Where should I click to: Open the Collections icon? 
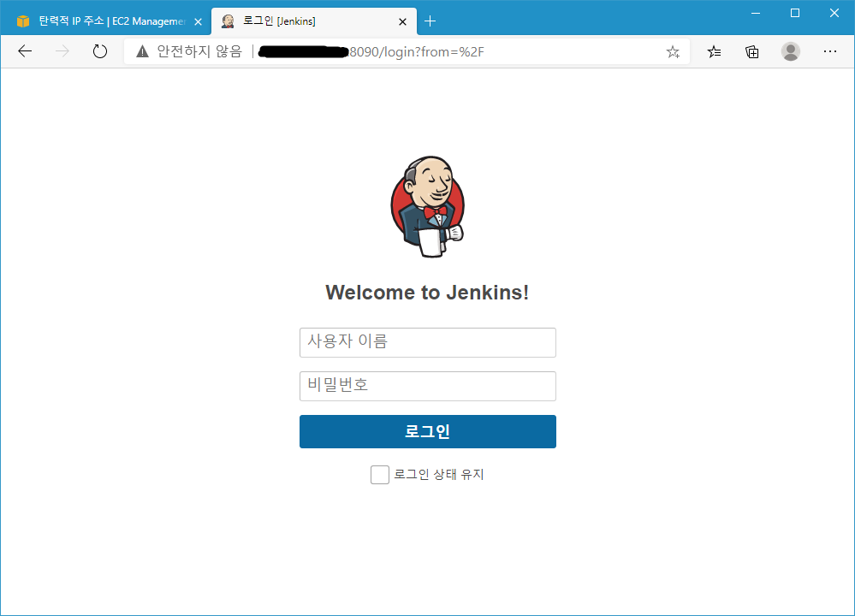point(752,52)
